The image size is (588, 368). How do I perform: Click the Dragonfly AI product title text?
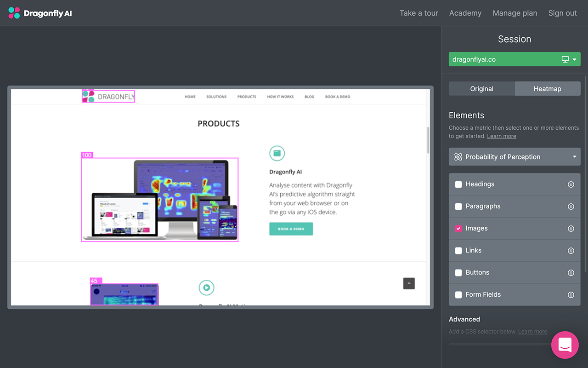pos(286,172)
